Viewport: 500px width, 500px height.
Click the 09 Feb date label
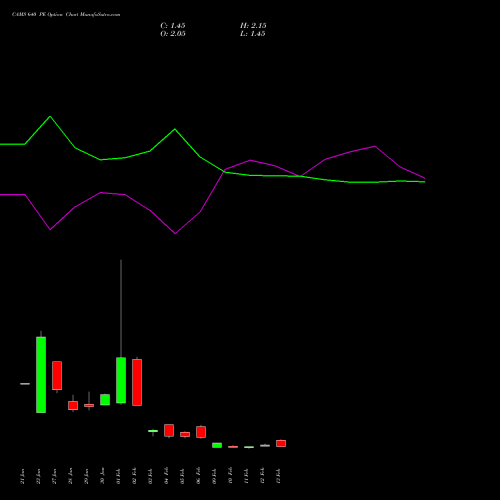coord(214,476)
